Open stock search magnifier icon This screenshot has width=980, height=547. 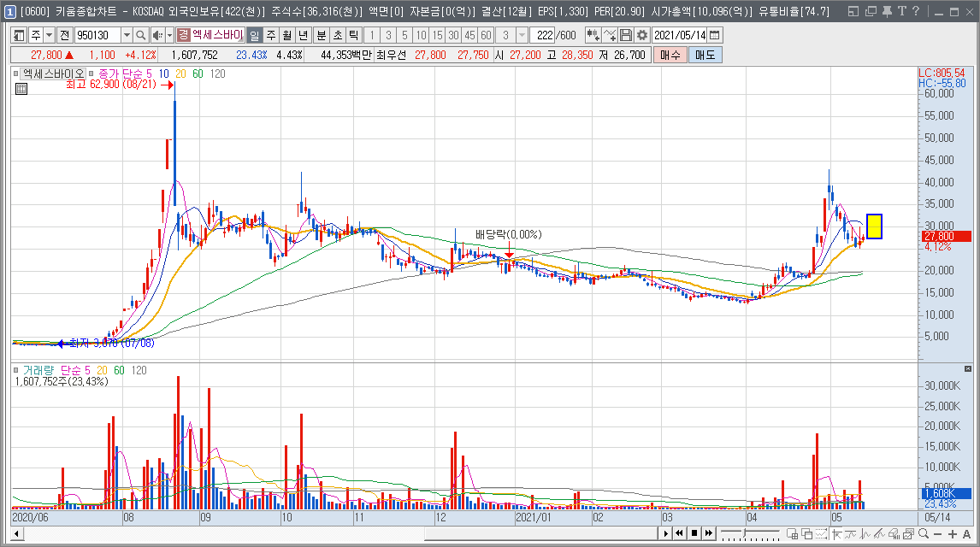tap(140, 36)
